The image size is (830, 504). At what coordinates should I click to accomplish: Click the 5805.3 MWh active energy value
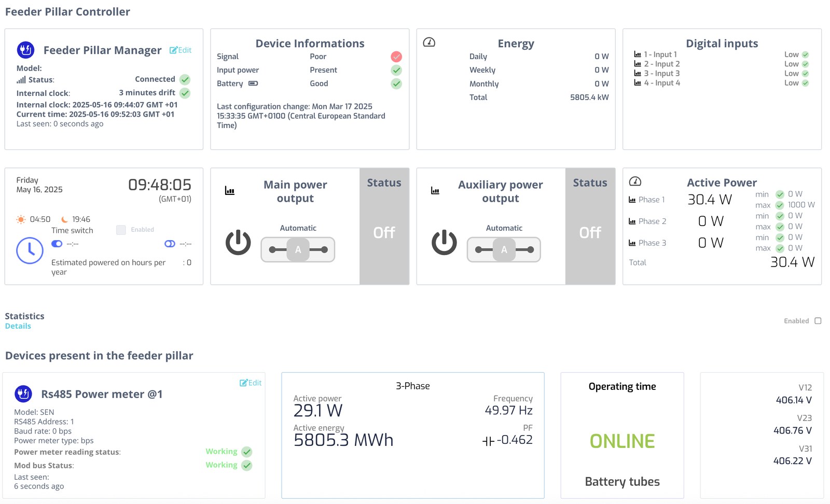click(x=343, y=440)
